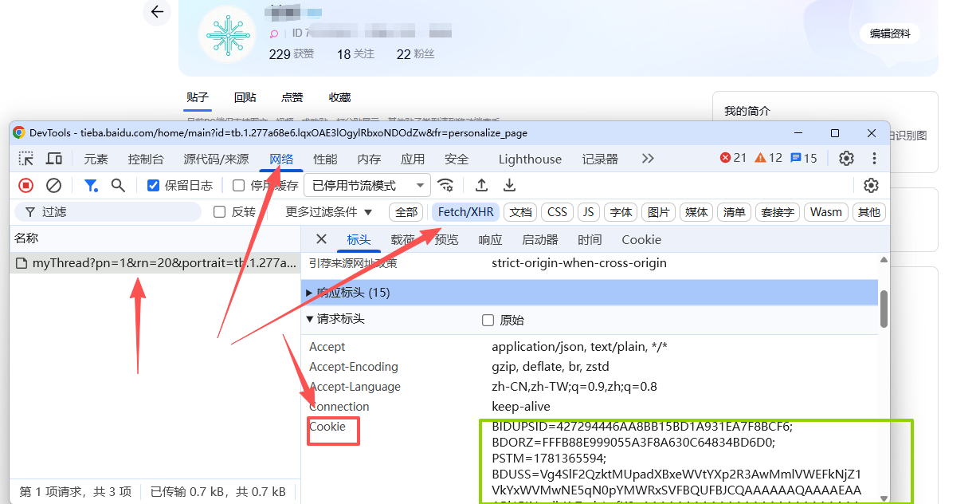Open the Network panel settings gear
The height and width of the screenshot is (504, 980).
[872, 185]
